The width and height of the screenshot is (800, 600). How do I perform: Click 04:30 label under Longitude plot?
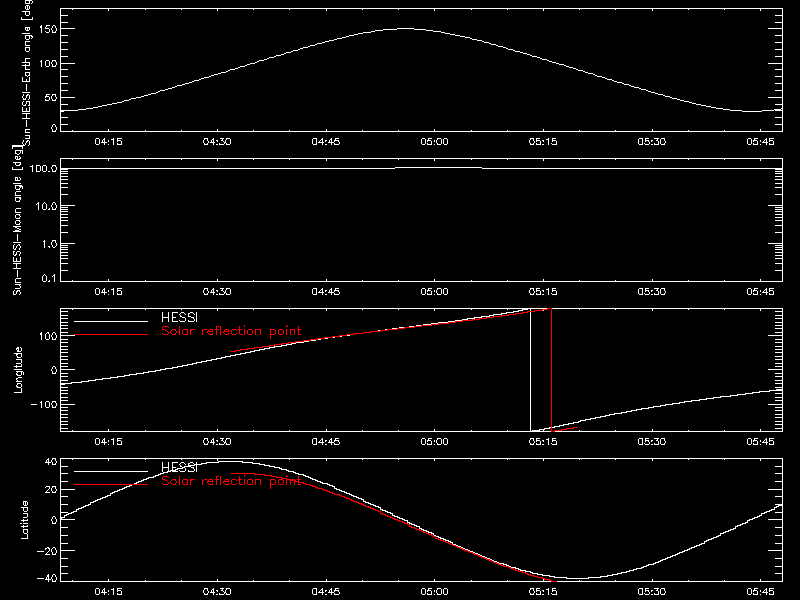(x=217, y=442)
